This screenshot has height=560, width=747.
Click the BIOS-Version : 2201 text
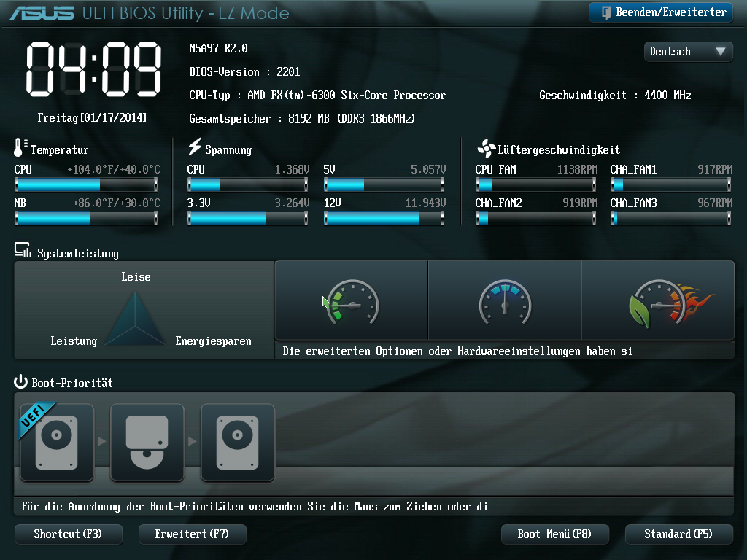click(x=244, y=72)
